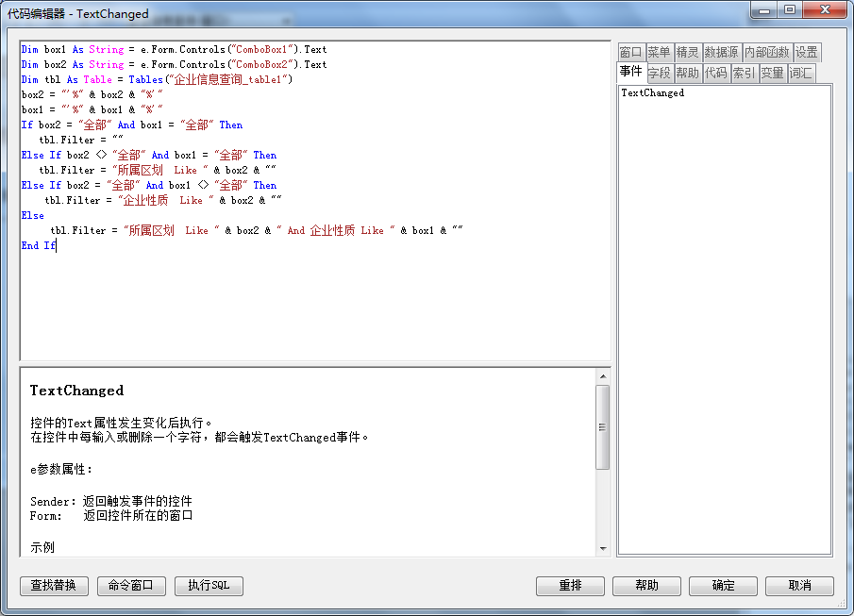Screen dimensions: 854x616
Task: Click the 查找替换 button
Action: pos(55,586)
